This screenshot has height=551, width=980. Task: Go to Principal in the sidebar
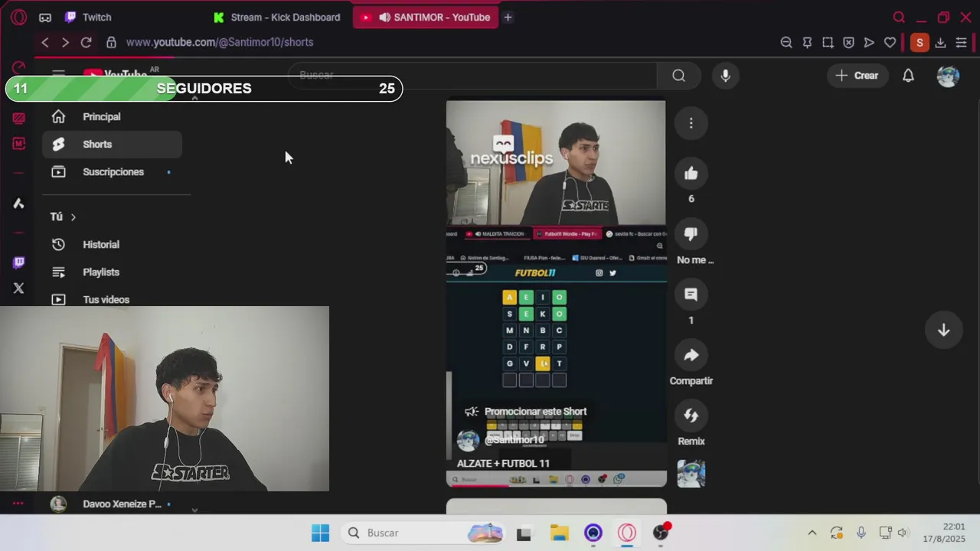[x=112, y=116]
